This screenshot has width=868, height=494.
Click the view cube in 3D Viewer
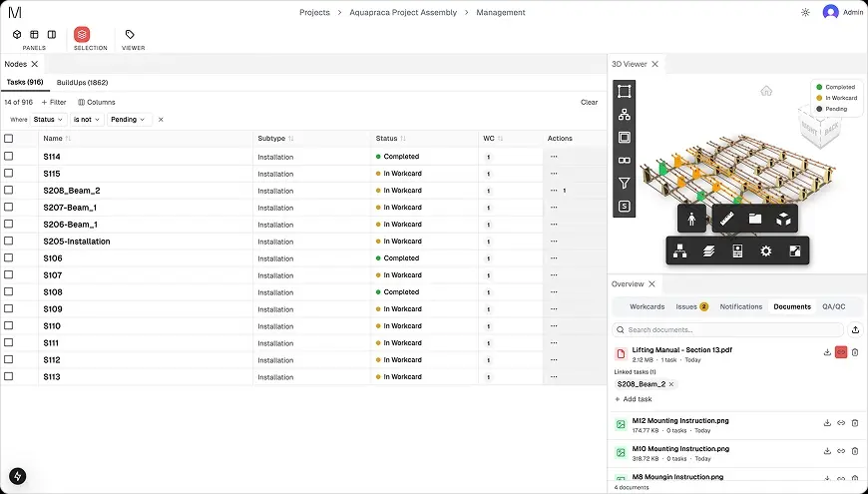(819, 129)
